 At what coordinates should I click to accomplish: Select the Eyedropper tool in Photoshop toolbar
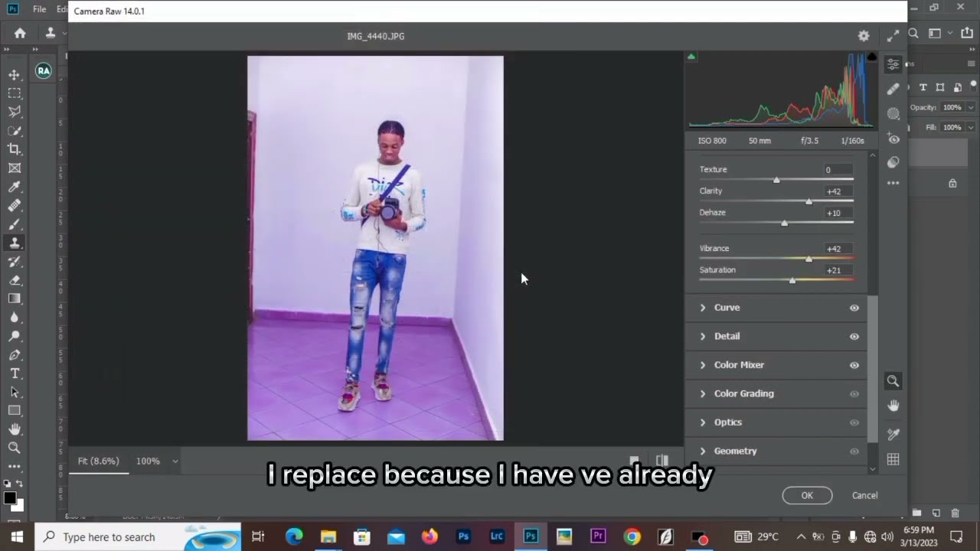click(15, 187)
